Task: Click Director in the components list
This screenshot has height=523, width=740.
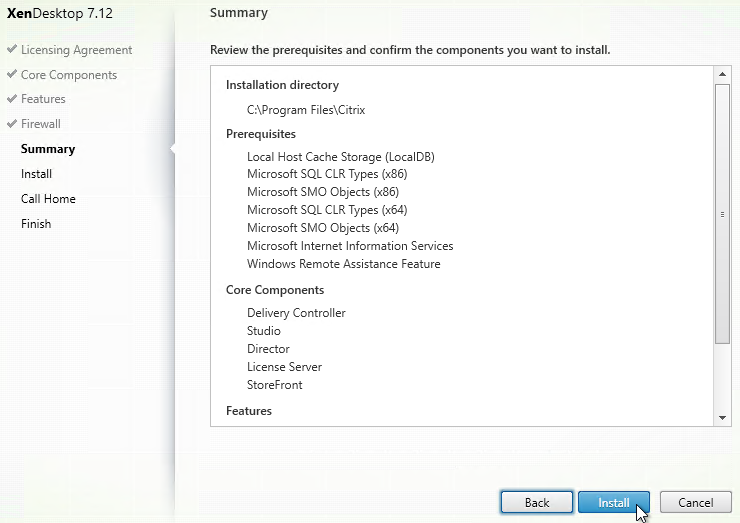Action: tap(268, 349)
